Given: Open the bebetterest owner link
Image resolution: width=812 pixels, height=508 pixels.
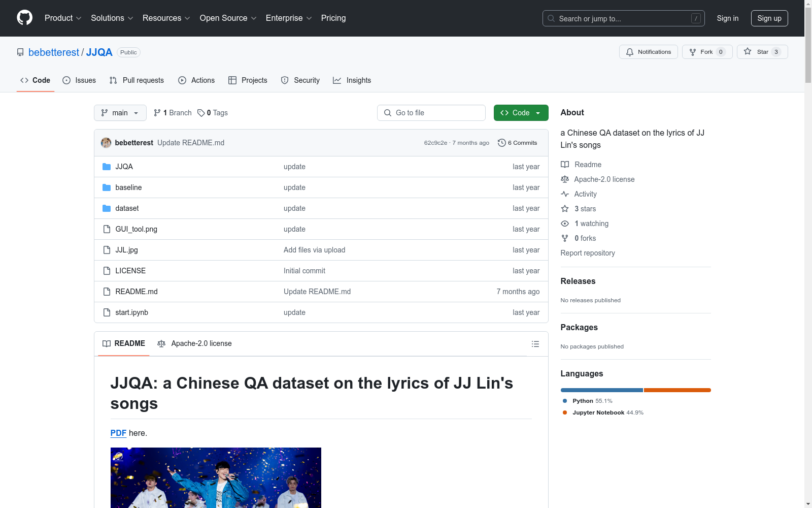Looking at the screenshot, I should [54, 52].
